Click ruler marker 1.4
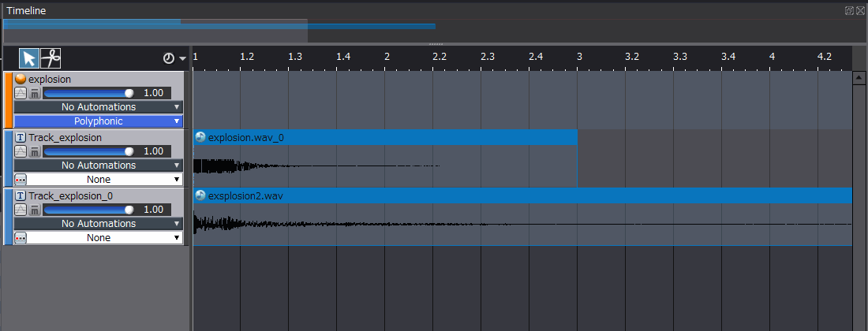The image size is (868, 331). click(x=343, y=57)
